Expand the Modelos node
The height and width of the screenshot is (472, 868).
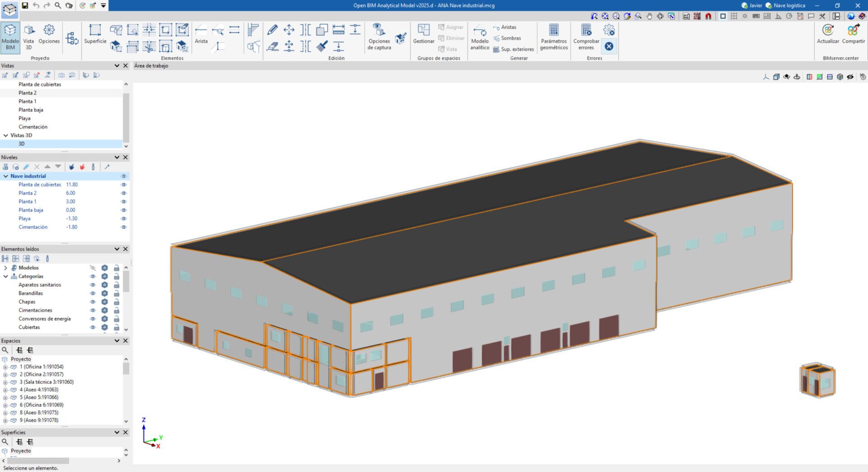coord(6,268)
